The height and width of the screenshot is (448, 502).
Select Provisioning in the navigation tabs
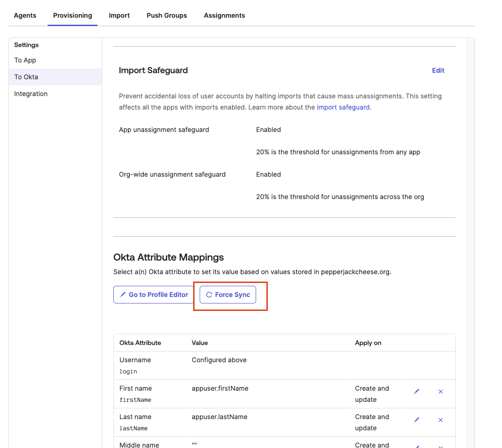click(x=72, y=15)
